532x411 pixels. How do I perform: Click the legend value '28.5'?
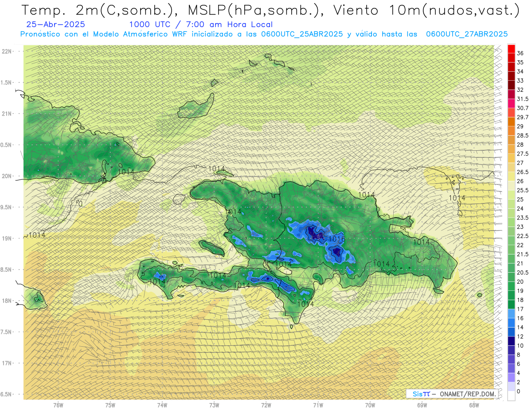click(522, 135)
